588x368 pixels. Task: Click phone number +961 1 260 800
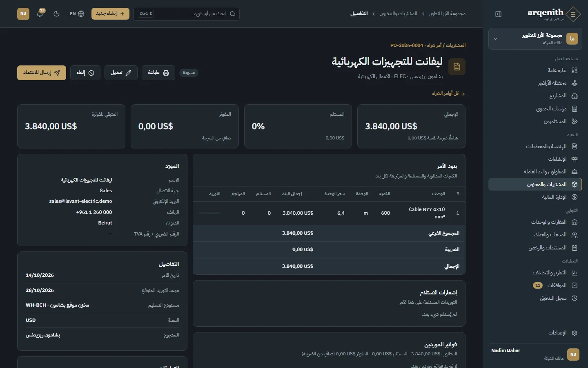94,212
